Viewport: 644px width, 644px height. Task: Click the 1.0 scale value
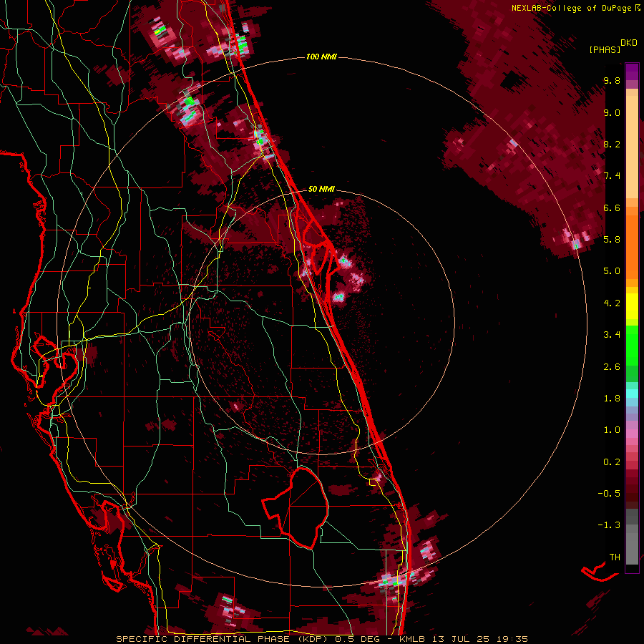[612, 430]
